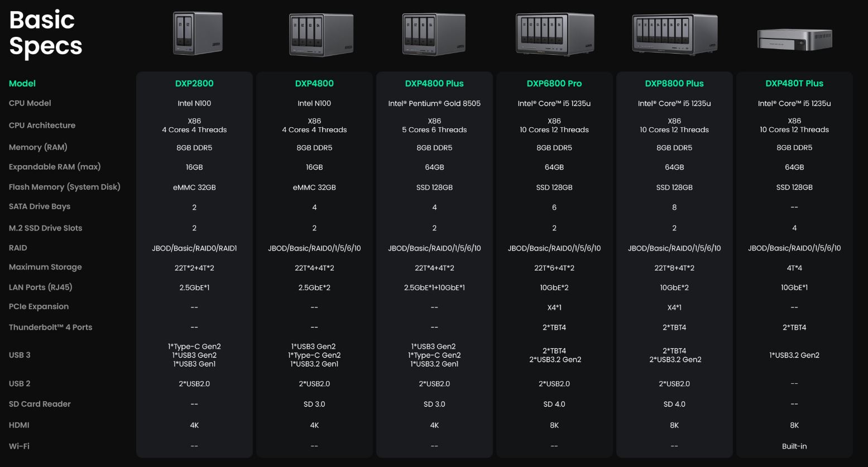Viewport: 868px width, 467px height.
Task: Click the DXP2800 two-bay NAS product image
Action: coord(198,33)
